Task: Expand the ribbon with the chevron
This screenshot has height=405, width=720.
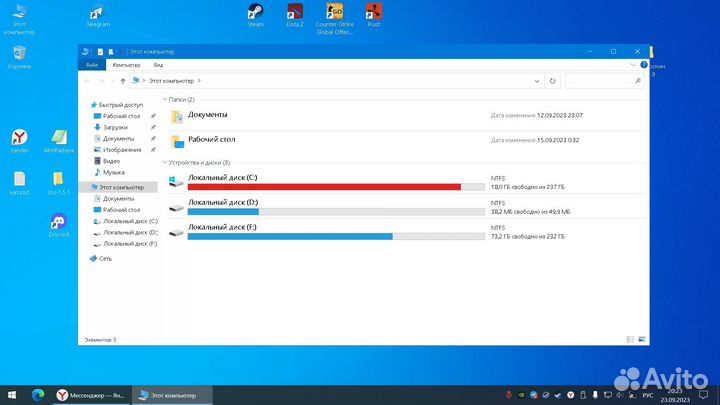Action: 633,65
